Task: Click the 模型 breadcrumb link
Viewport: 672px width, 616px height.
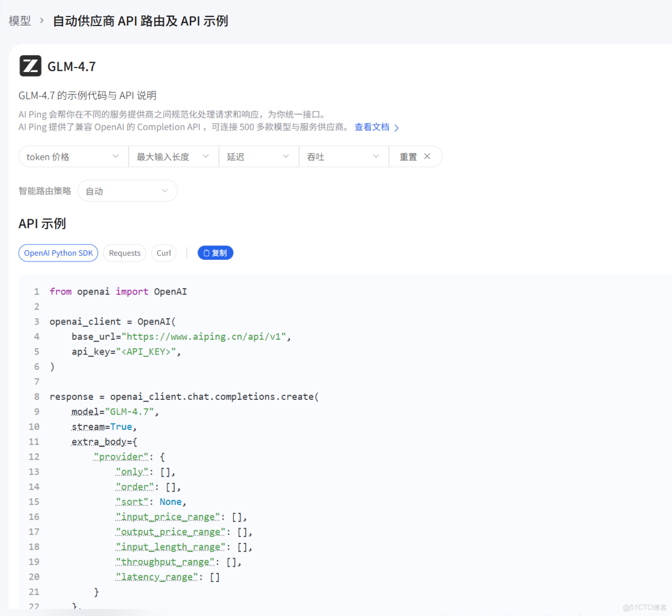Action: tap(20, 20)
